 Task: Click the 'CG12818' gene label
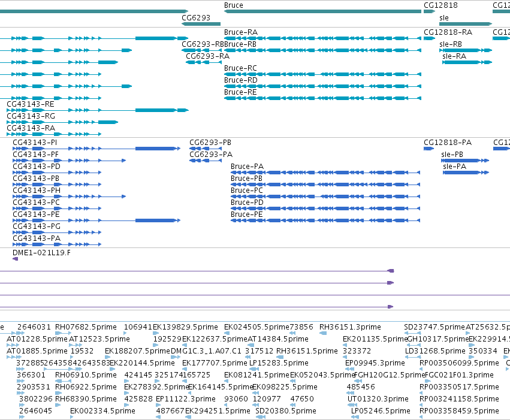(440, 5)
